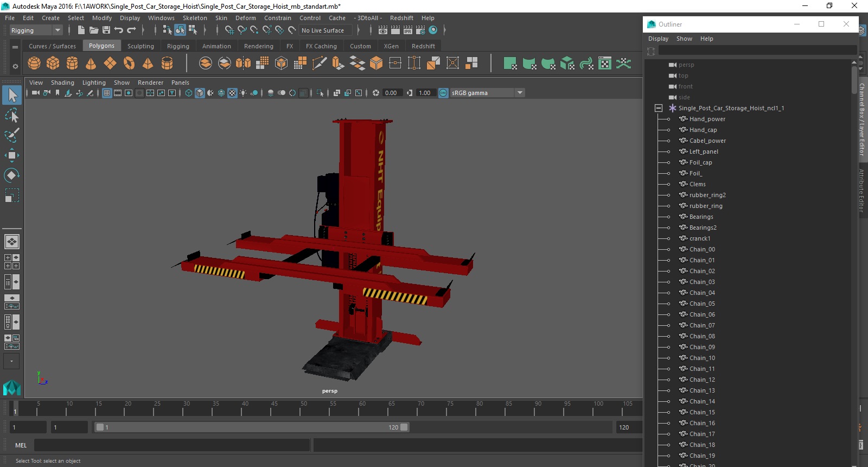868x467 pixels.
Task: Toggle isolate select in viewport
Action: [320, 93]
